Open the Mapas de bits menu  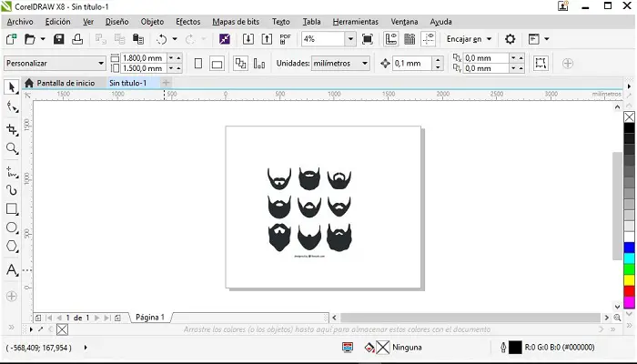click(x=236, y=22)
